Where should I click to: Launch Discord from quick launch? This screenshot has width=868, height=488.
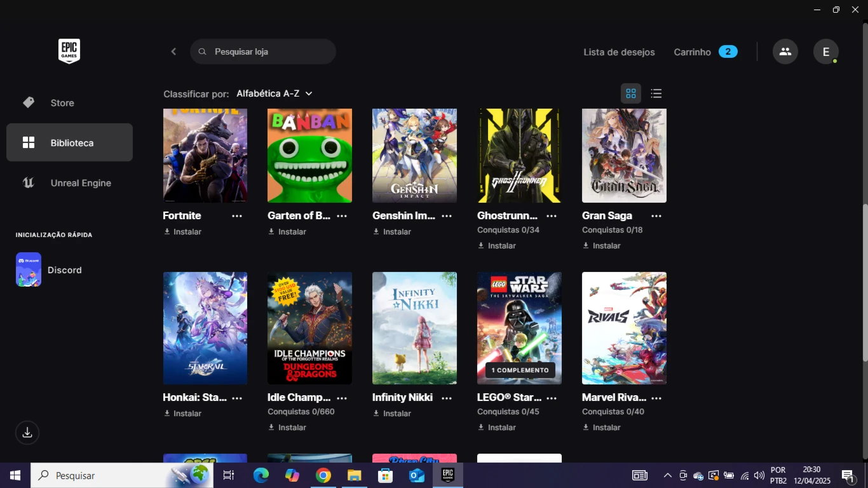(x=50, y=270)
